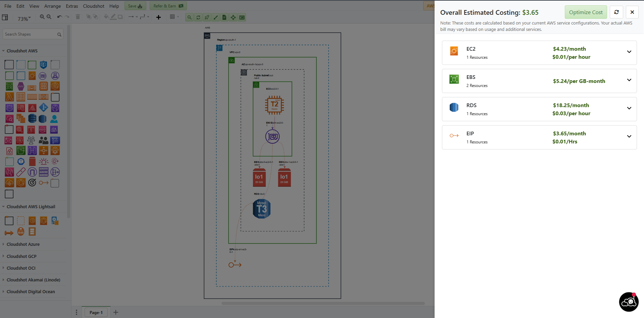The width and height of the screenshot is (644, 318).
Task: Click the green cost card button
Action: (x=242, y=17)
